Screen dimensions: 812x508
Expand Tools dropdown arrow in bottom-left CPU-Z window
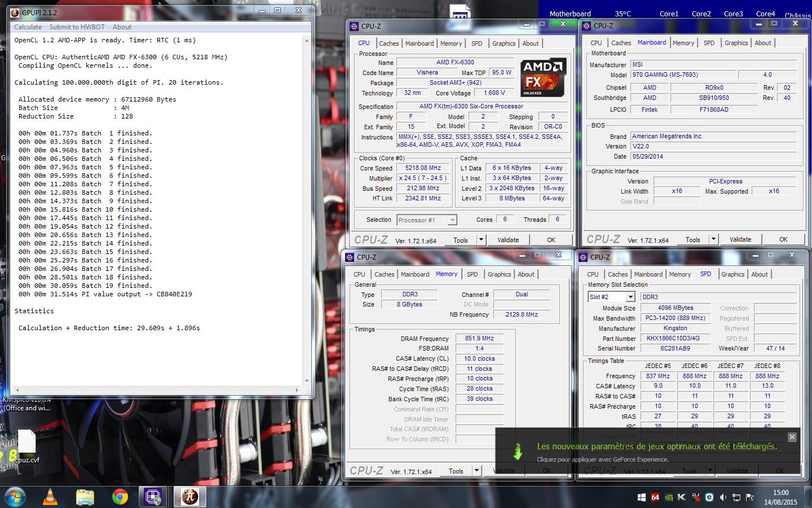pos(476,471)
